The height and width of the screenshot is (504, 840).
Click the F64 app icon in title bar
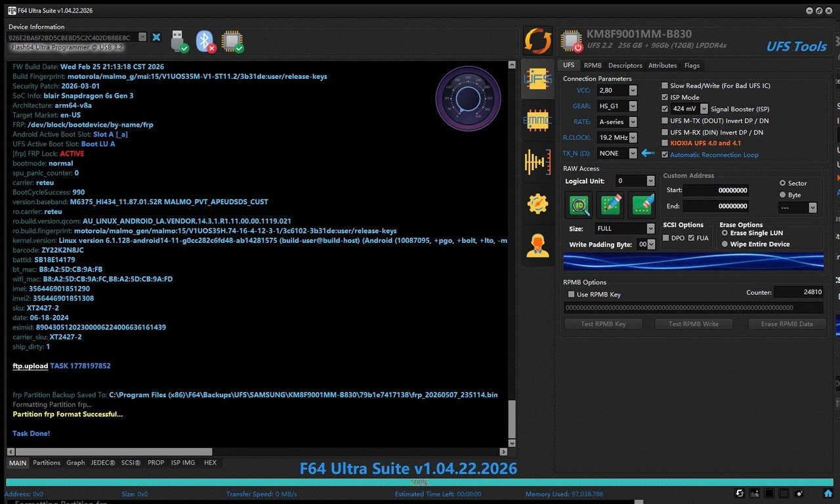[12, 10]
